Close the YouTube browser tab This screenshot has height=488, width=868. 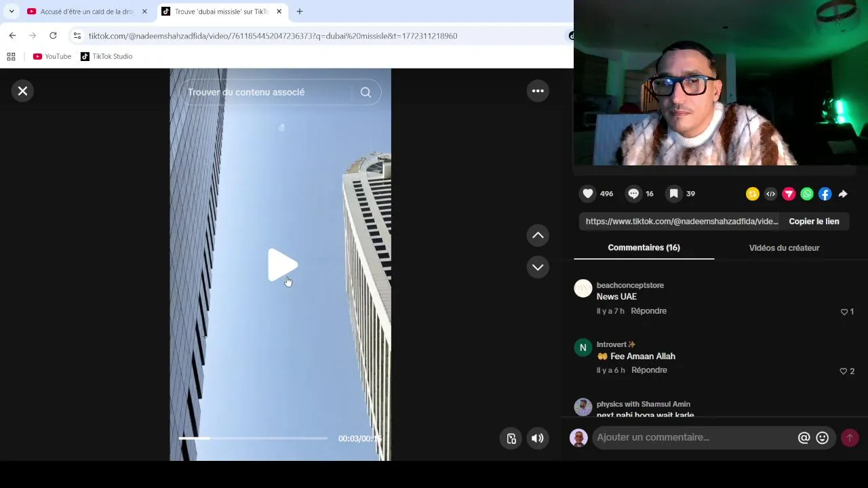point(144,12)
